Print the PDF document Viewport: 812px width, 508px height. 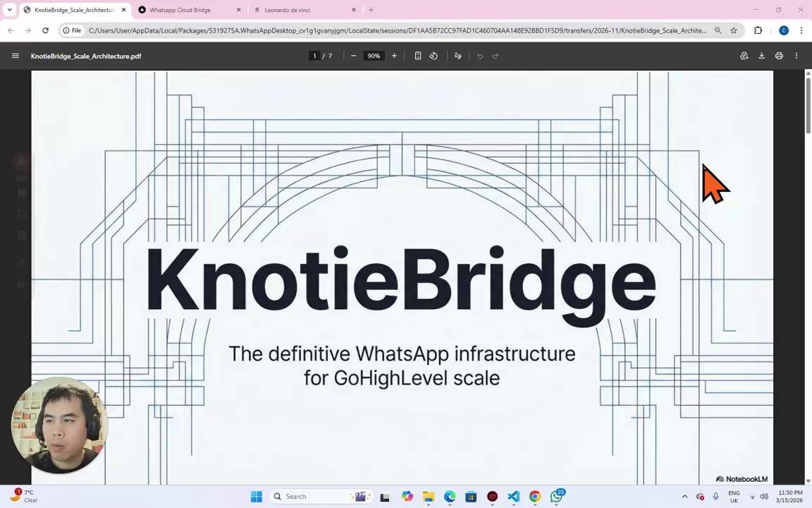[779, 56]
